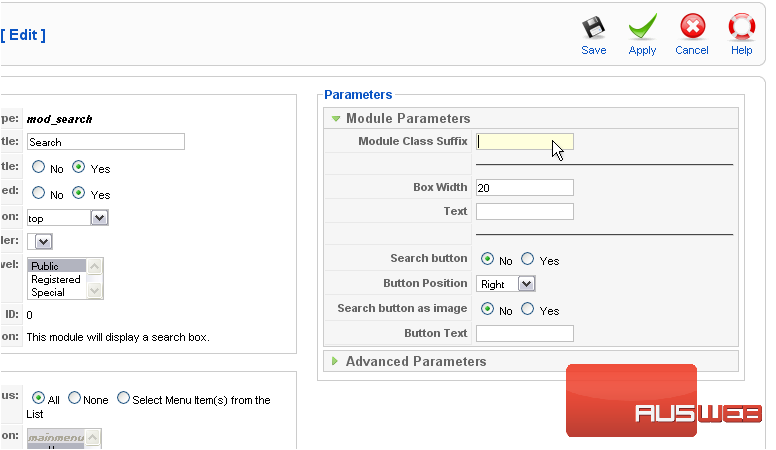The width and height of the screenshot is (776, 450).
Task: Expand the Advanced Parameters section
Action: (x=415, y=361)
